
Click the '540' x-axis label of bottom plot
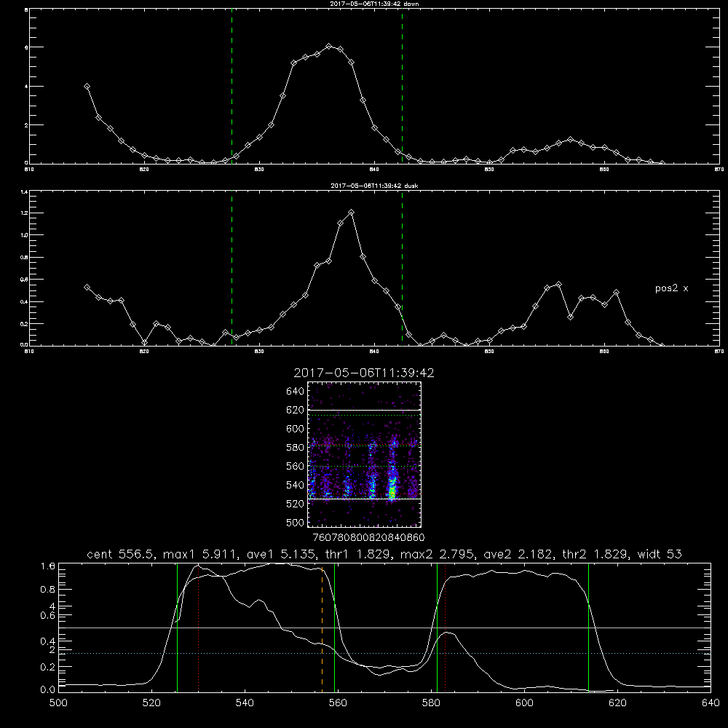(x=245, y=703)
